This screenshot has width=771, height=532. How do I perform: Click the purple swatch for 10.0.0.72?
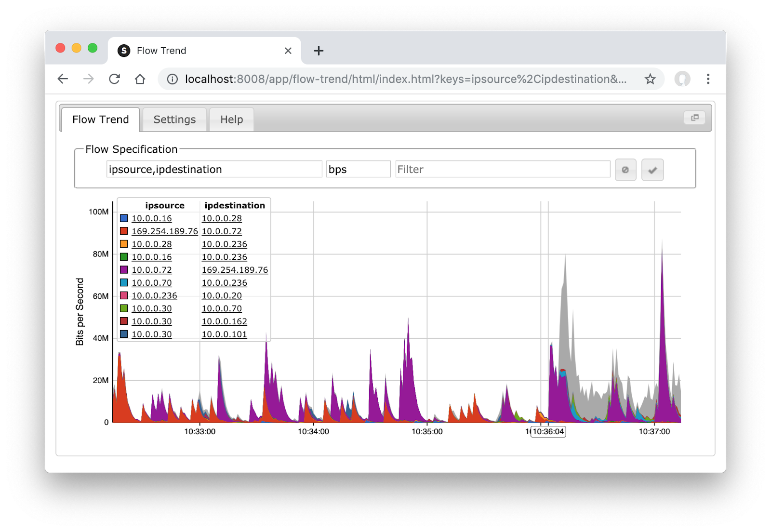tap(124, 270)
